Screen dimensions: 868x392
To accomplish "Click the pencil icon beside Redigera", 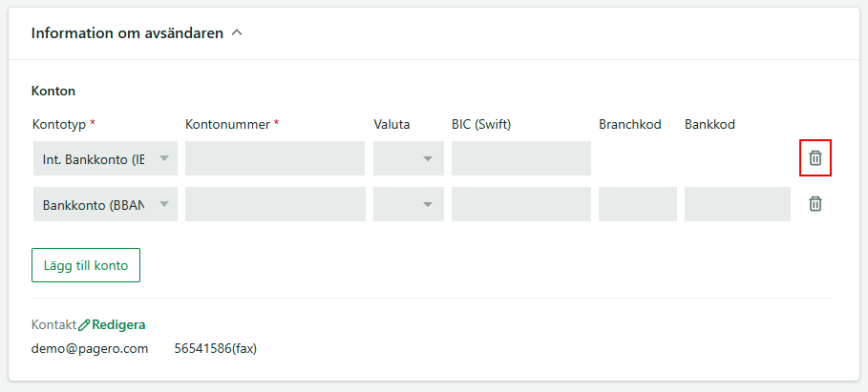I will pos(84,325).
